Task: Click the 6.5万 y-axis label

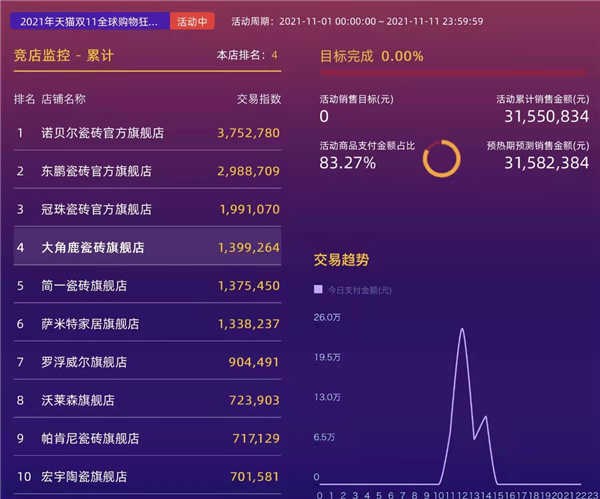Action: click(324, 437)
